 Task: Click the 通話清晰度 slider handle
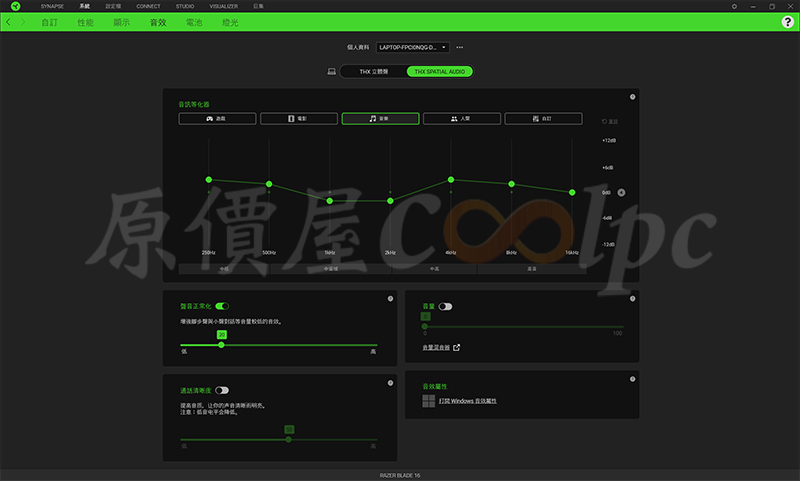[x=289, y=439]
